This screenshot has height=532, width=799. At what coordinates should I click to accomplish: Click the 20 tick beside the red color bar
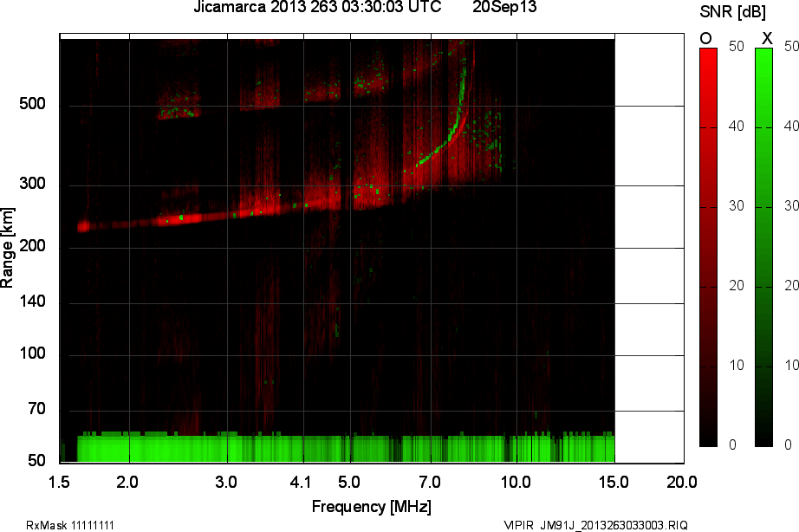coord(737,285)
